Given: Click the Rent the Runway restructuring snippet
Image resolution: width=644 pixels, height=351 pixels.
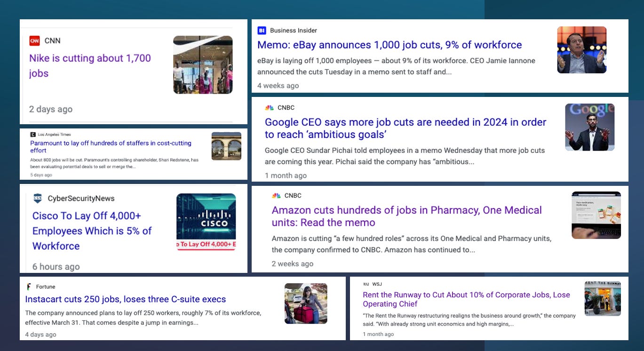Looking at the screenshot, I should [x=469, y=320].
